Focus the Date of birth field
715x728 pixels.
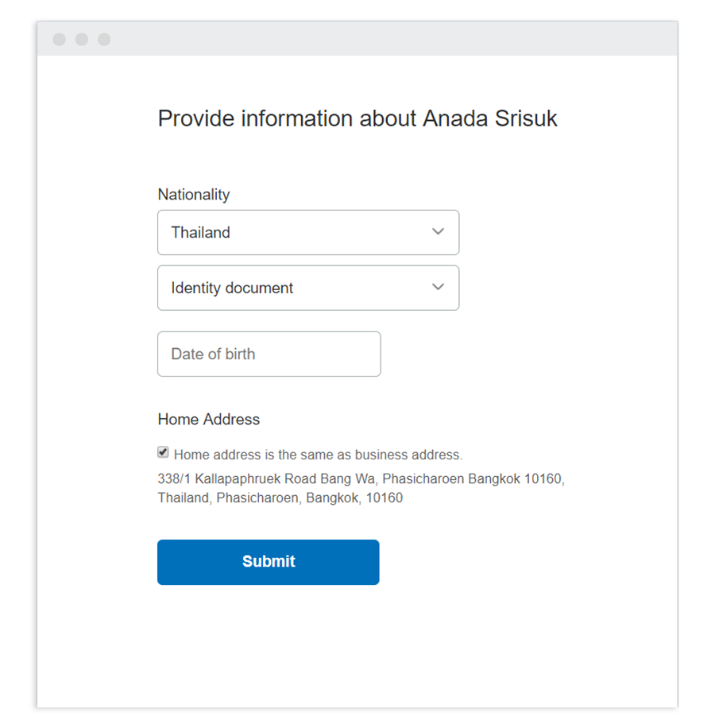[x=269, y=354]
